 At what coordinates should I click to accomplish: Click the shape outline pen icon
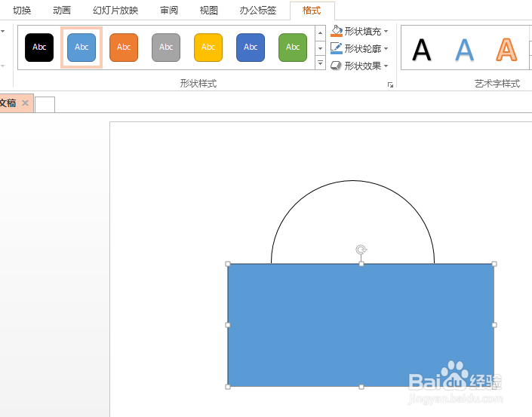coord(337,48)
